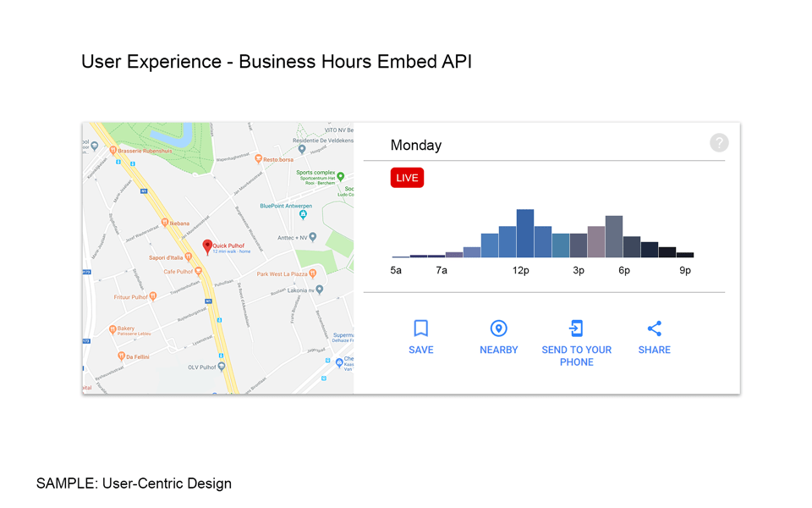The height and width of the screenshot is (508, 812).
Task: Click the Quick Pulhof map label
Action: point(228,246)
